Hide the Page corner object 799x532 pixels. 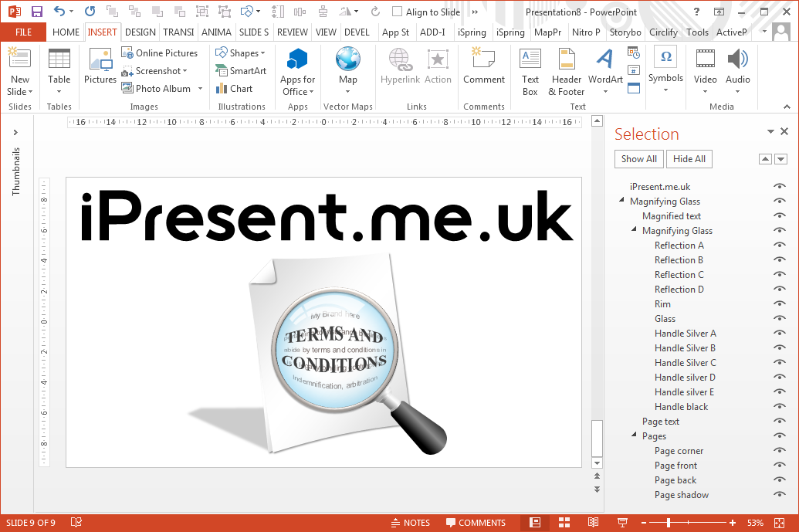779,450
